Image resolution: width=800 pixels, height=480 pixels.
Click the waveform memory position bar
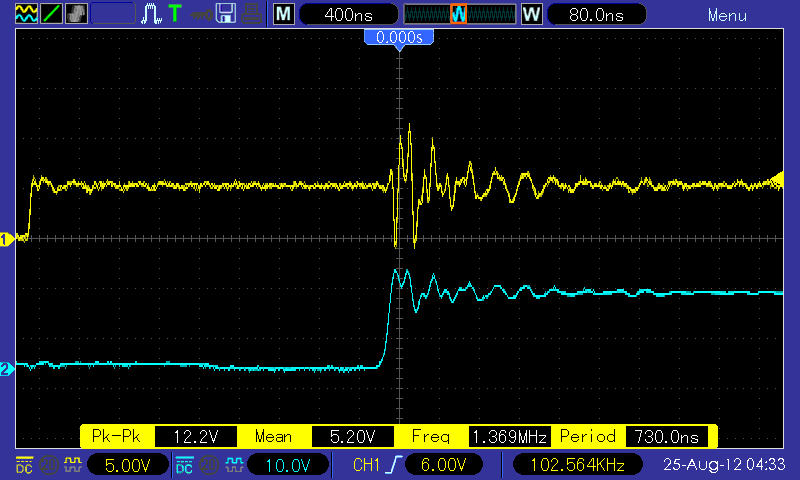pyautogui.click(x=460, y=14)
